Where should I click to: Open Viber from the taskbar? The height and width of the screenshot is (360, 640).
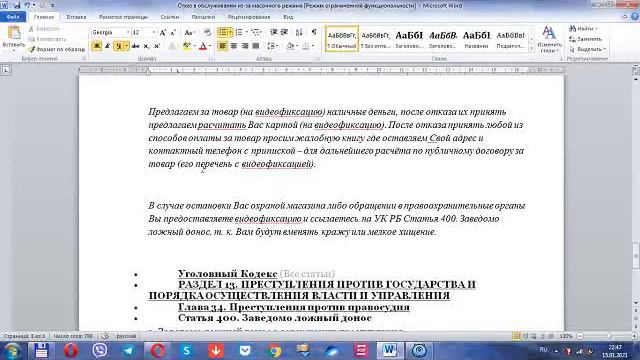click(100, 351)
